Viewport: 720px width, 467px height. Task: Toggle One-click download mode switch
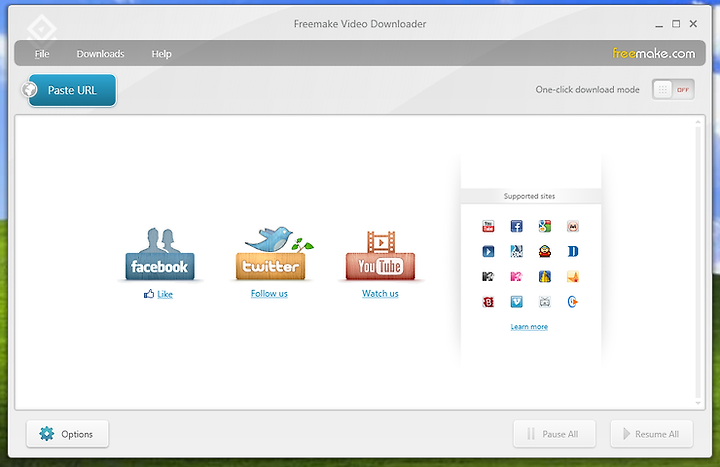[x=673, y=90]
